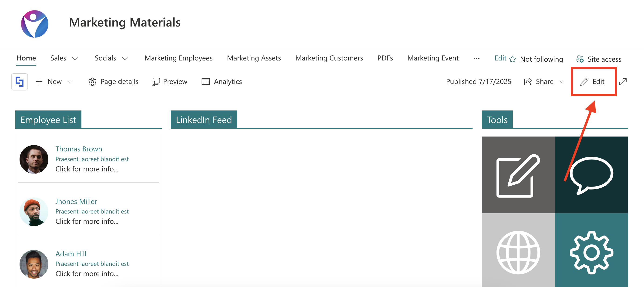The image size is (644, 287).
Task: Open the Thomas Brown employee link
Action: tap(78, 149)
